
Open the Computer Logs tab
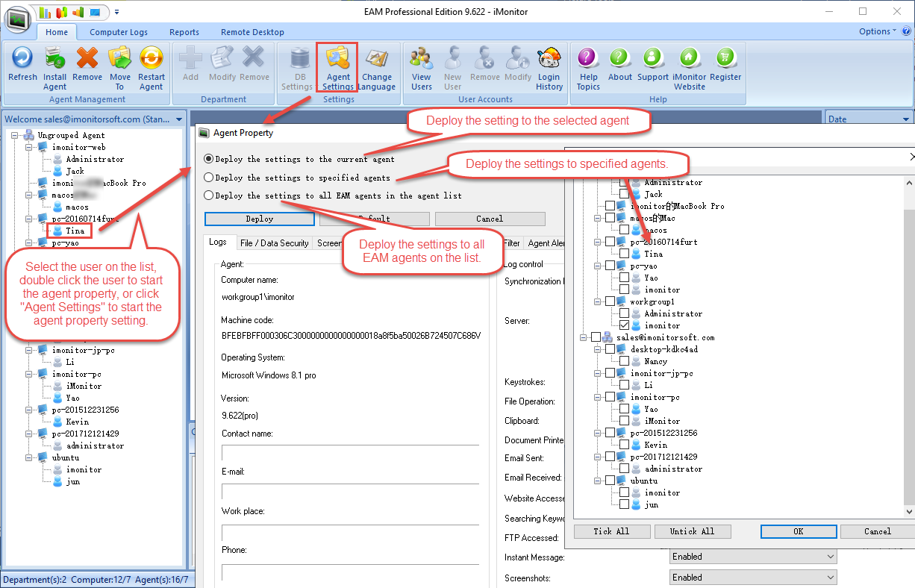pyautogui.click(x=119, y=32)
